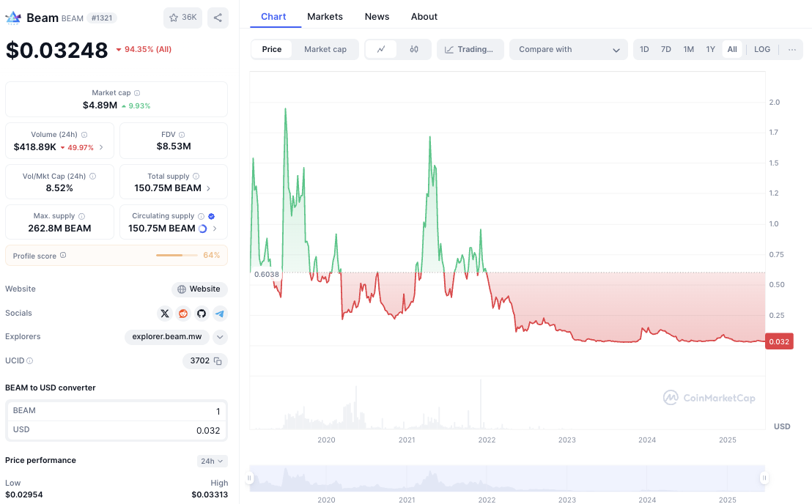Click the #1321 rank badge
812x504 pixels.
click(x=102, y=18)
